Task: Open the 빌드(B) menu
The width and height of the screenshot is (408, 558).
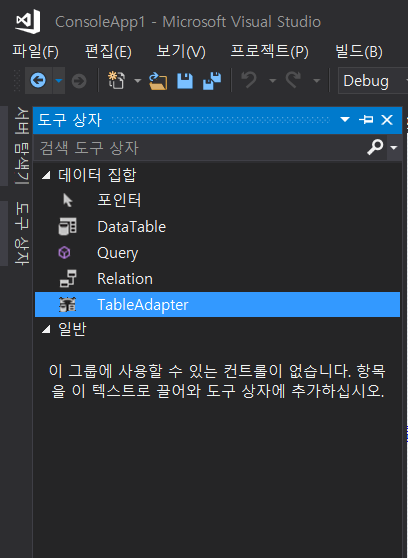Action: [359, 52]
